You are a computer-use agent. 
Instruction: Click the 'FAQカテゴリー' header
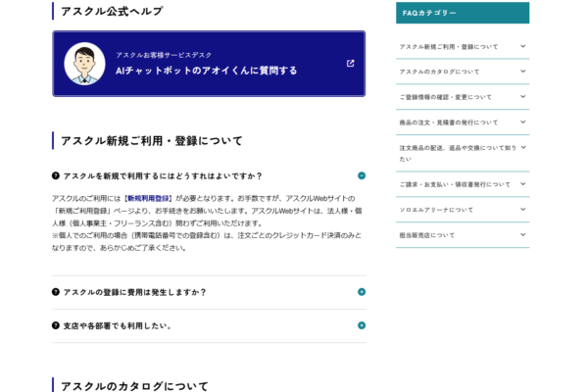point(463,13)
